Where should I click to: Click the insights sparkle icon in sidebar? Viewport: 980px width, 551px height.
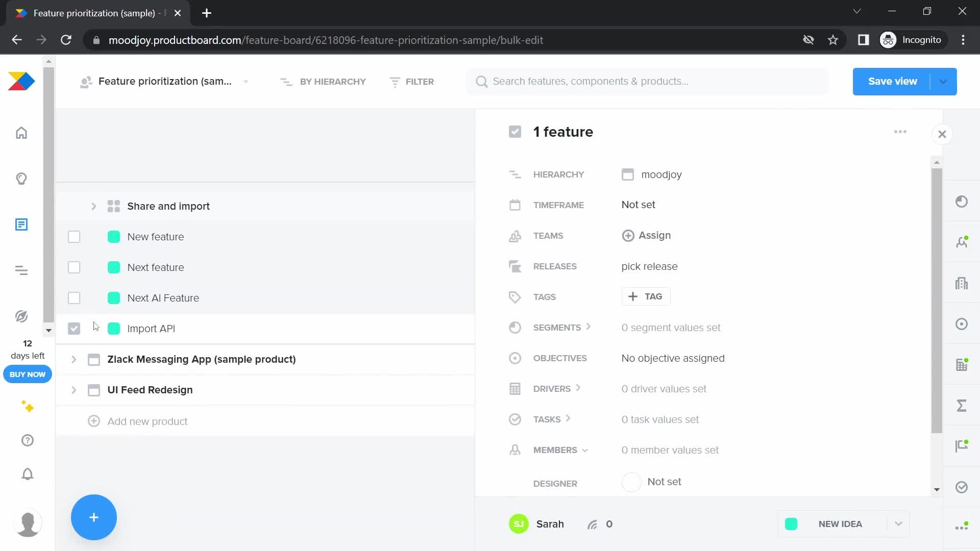click(x=27, y=407)
